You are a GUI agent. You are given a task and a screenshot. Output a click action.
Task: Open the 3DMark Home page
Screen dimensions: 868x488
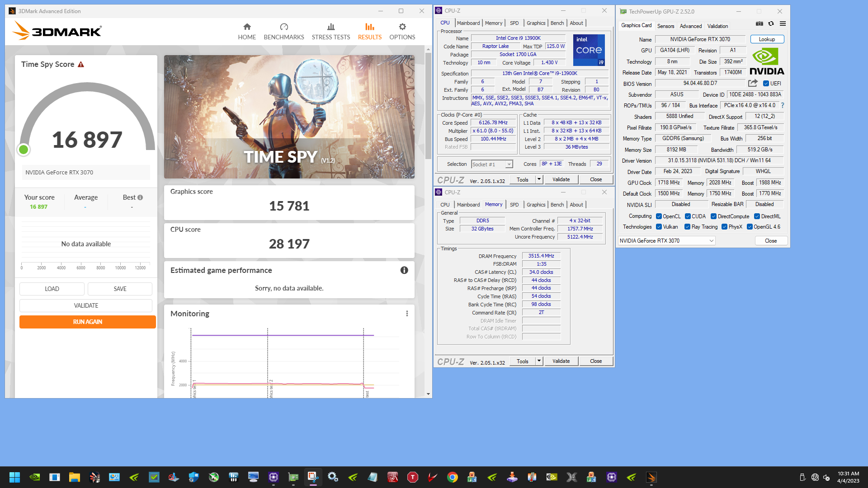[x=247, y=32]
